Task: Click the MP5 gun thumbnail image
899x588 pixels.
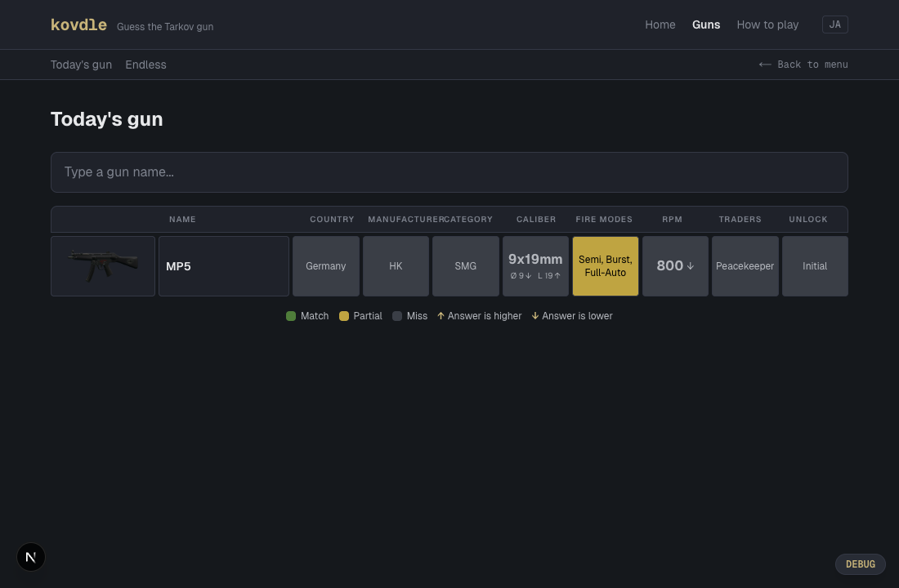Action: (103, 266)
